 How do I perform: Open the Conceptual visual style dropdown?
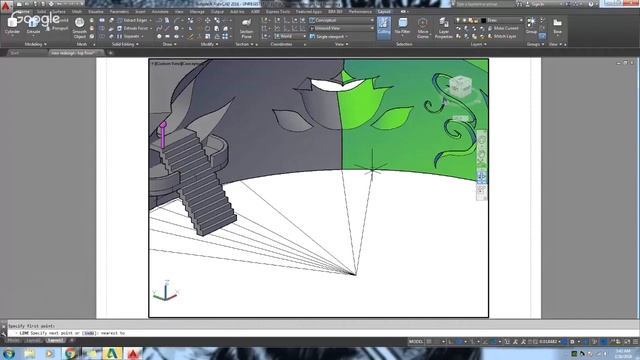342,20
